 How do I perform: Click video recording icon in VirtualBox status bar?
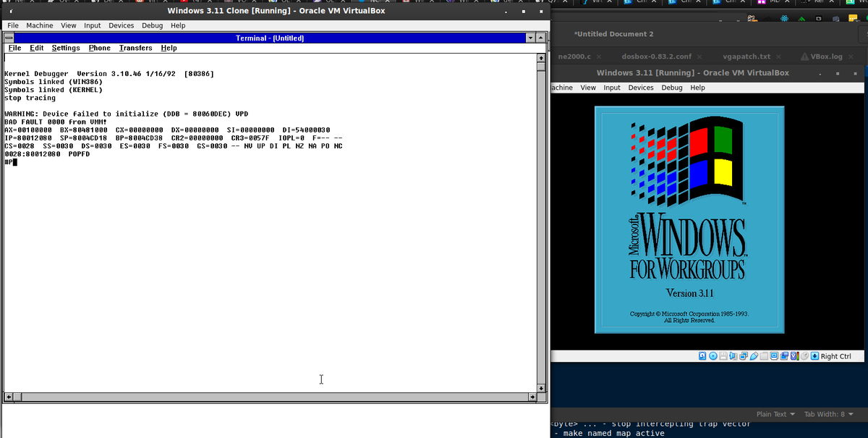pos(784,356)
